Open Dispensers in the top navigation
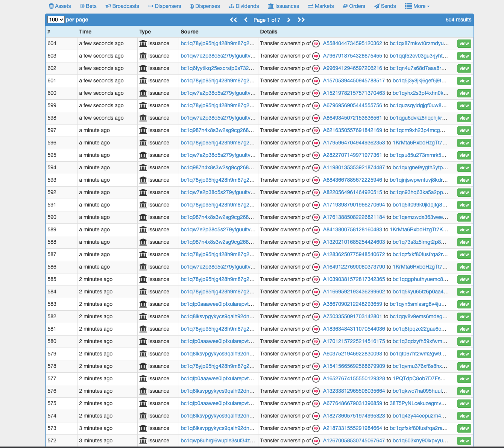504x448 pixels. point(165,6)
